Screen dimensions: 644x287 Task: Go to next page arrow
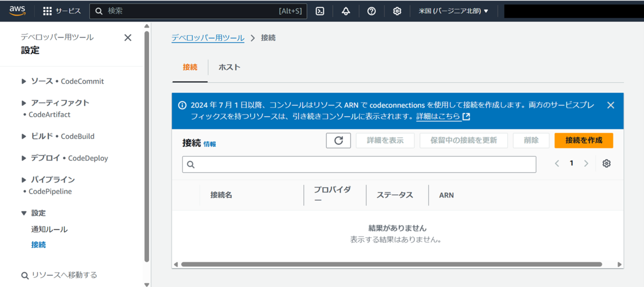tap(586, 164)
